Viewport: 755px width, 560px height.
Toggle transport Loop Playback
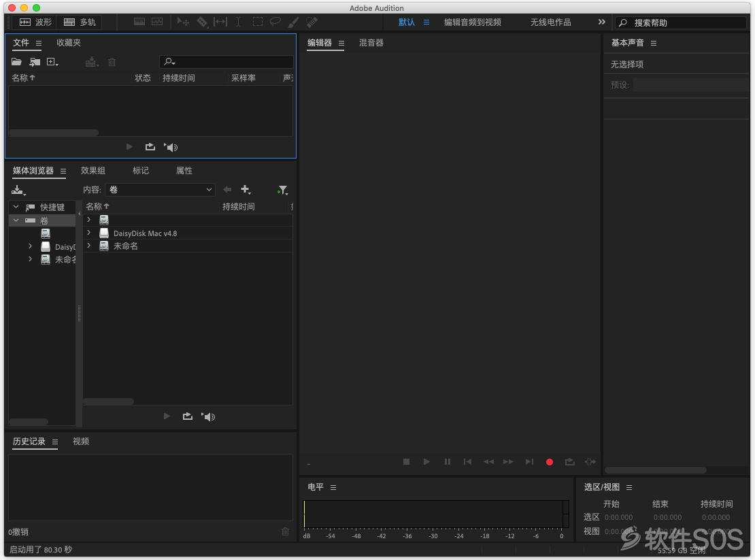(x=569, y=462)
